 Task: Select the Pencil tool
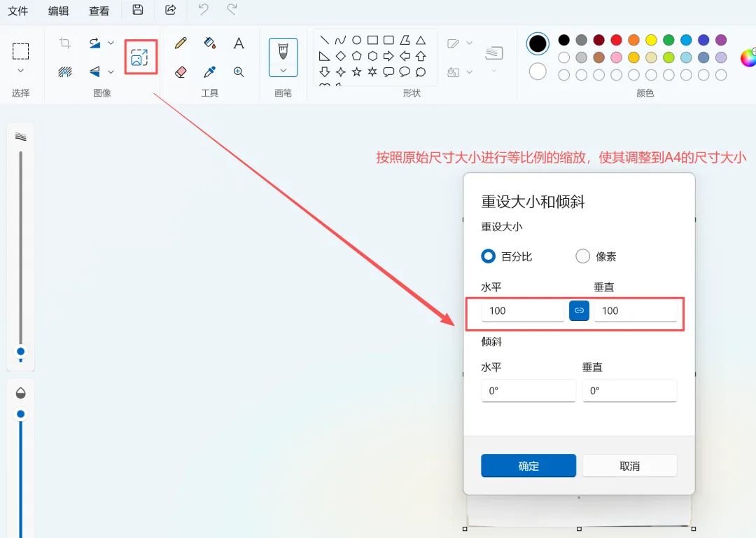tap(181, 43)
